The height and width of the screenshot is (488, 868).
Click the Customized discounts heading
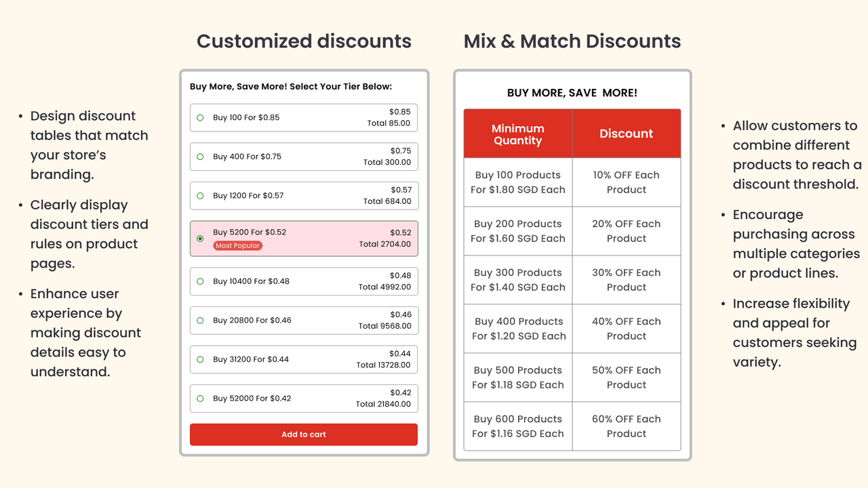(x=304, y=41)
